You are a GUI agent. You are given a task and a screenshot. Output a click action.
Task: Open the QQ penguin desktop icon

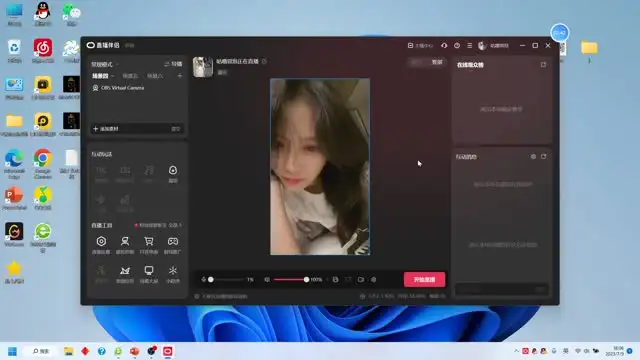coord(43,14)
